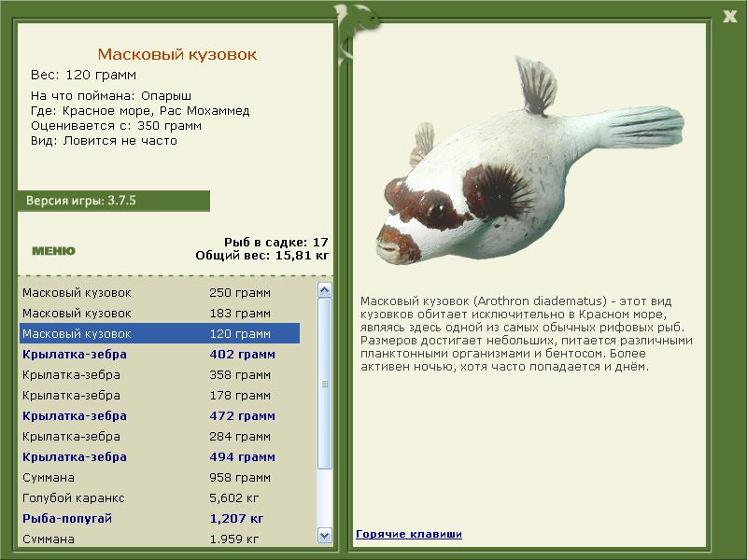Select highlighted Масковый кузовок 120 грамм row

coord(160,333)
